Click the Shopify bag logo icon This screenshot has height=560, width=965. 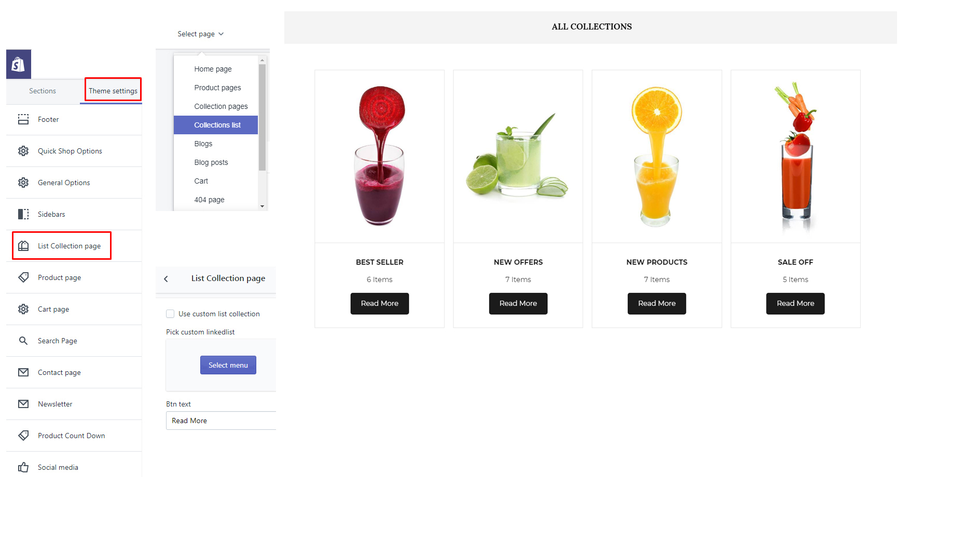pos(19,64)
